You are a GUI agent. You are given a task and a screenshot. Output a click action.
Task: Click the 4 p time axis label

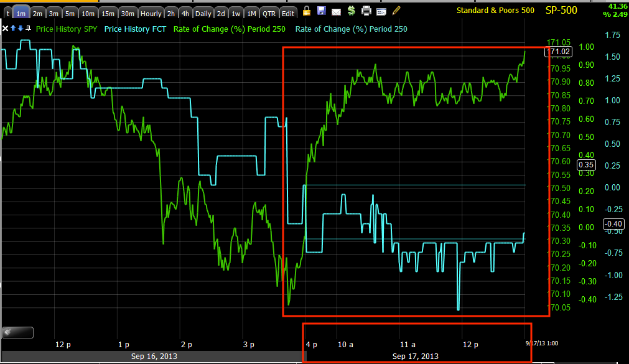click(311, 344)
